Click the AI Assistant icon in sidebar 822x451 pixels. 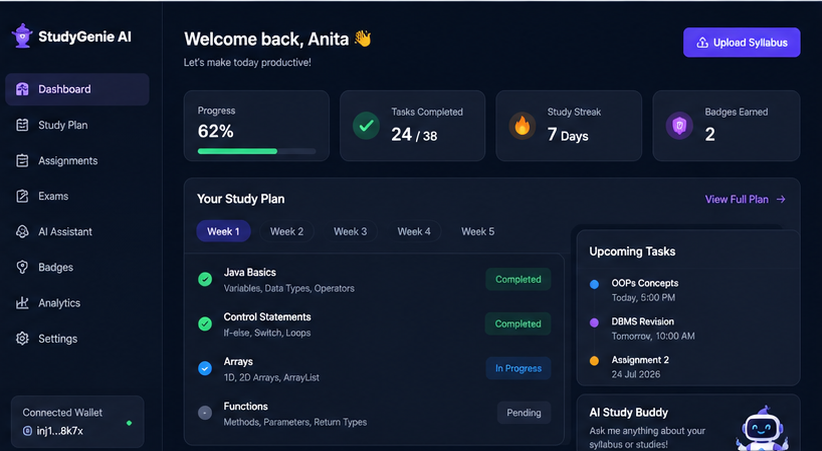[22, 231]
